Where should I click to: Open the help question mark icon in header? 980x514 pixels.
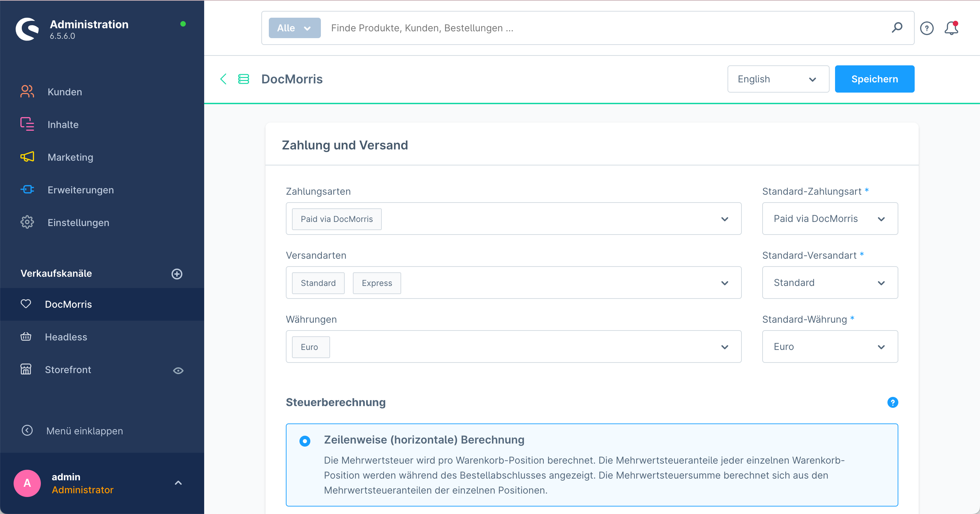pos(927,28)
